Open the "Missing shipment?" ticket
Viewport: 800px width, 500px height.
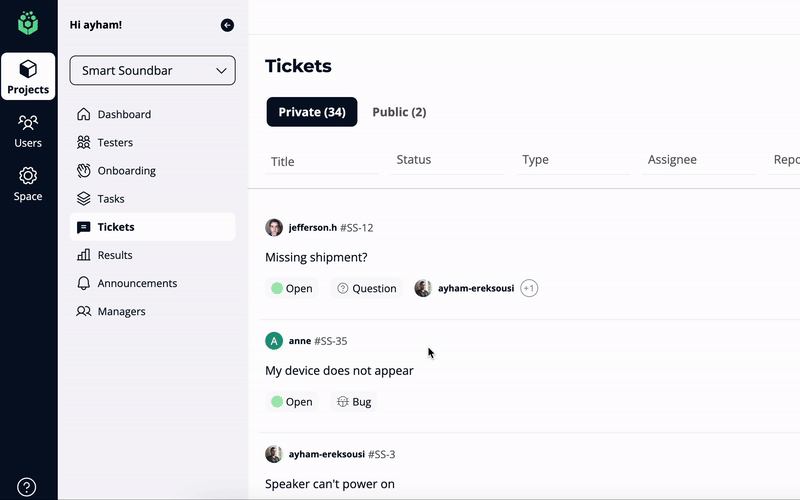tap(316, 257)
